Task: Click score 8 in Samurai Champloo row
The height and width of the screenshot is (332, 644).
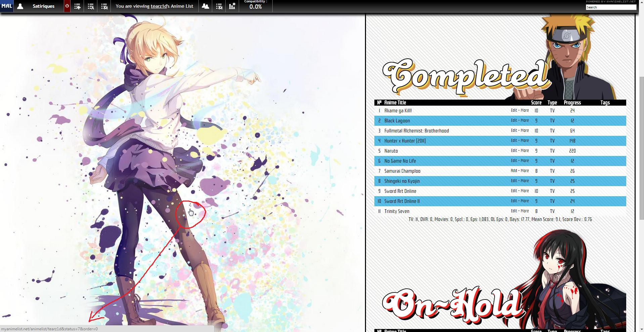Action: (536, 171)
